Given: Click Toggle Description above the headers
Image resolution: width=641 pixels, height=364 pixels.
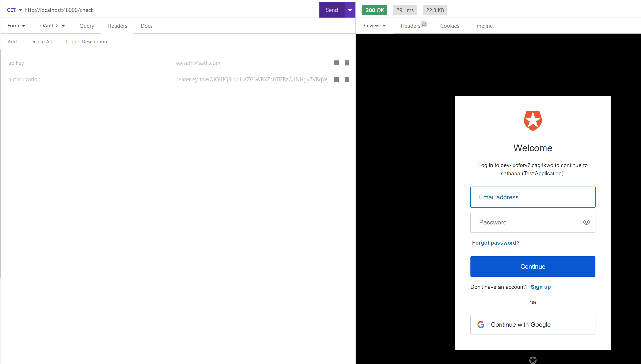Looking at the screenshot, I should tap(86, 42).
